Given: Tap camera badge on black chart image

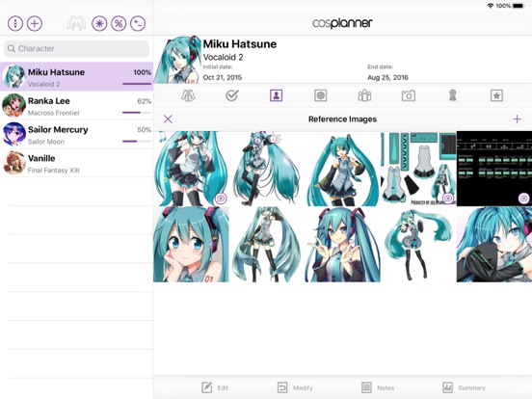Looking at the screenshot, I should click(x=523, y=199).
